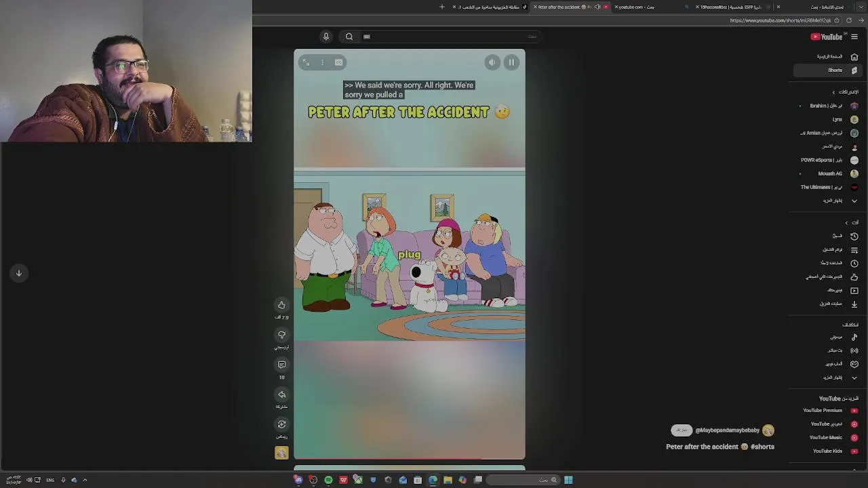The width and height of the screenshot is (868, 488).
Task: Open YouTube Music
Action: pyautogui.click(x=828, y=438)
